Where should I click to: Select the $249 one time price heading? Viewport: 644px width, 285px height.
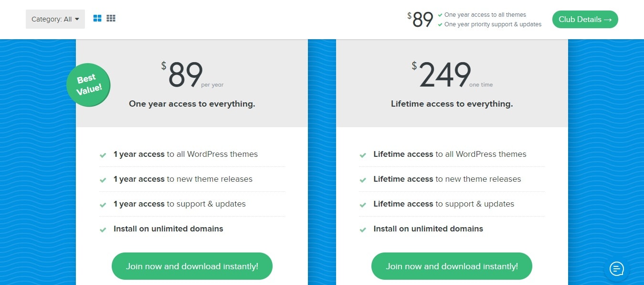452,75
